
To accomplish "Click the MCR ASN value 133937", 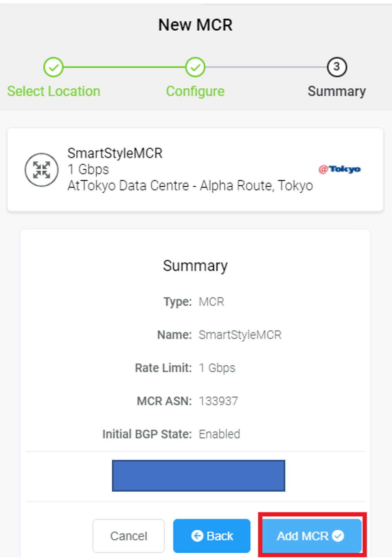I will 218,401.
